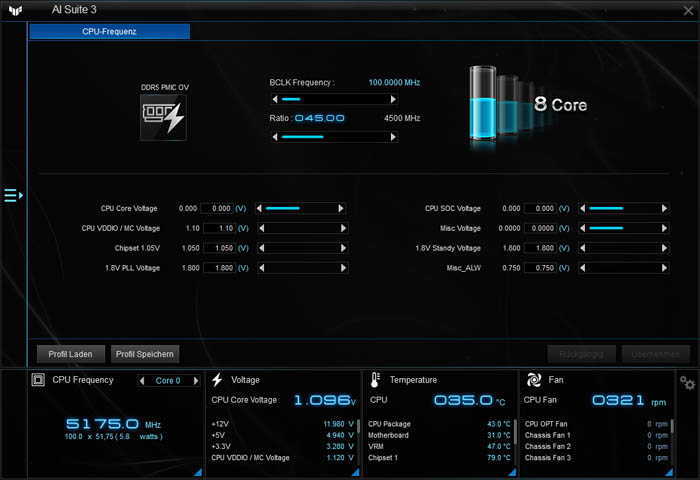Click the Misc Voltage input field

540,228
